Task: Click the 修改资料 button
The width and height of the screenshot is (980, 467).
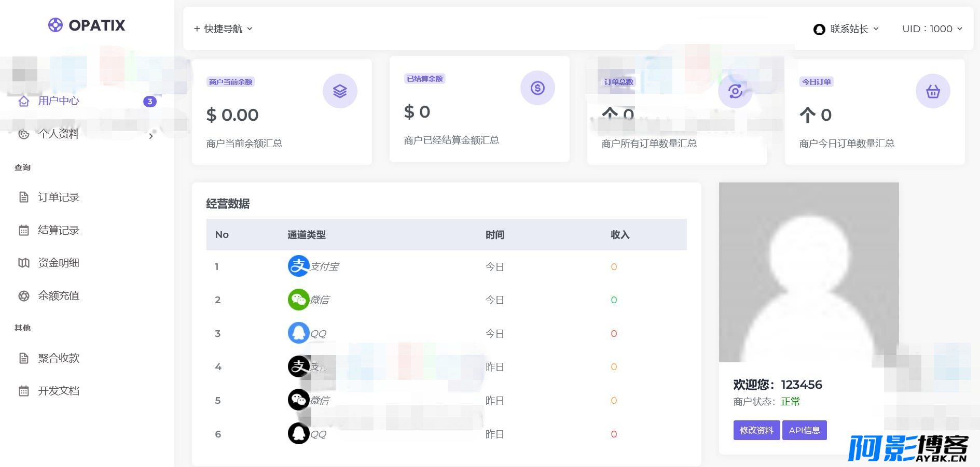Action: pyautogui.click(x=756, y=430)
